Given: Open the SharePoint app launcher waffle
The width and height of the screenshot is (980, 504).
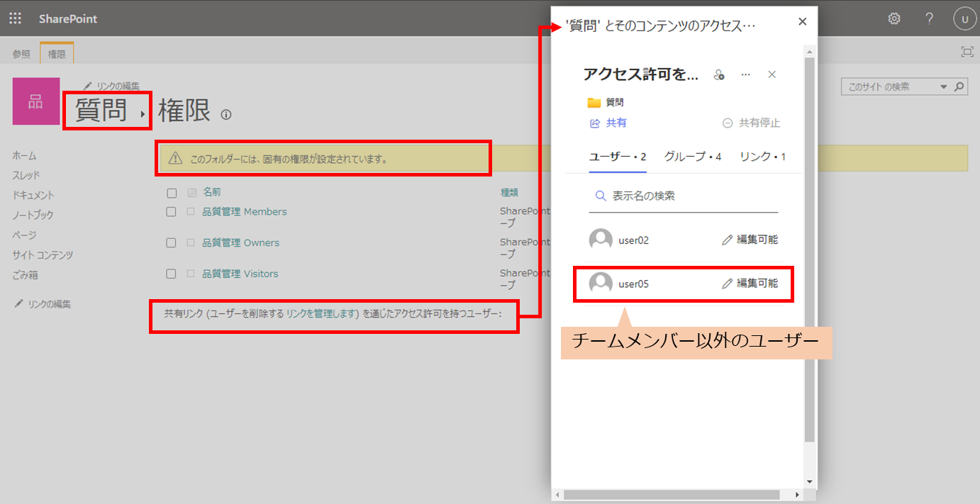Looking at the screenshot, I should click(x=15, y=18).
